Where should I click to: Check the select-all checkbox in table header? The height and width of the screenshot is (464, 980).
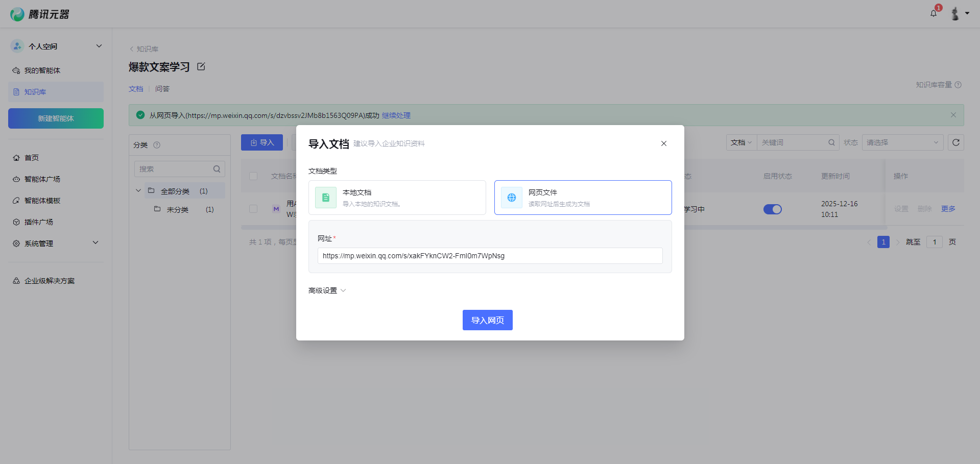click(253, 176)
